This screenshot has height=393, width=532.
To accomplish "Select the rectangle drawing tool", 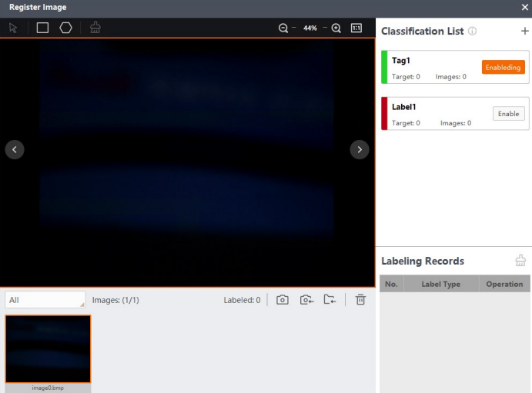I will click(x=42, y=28).
